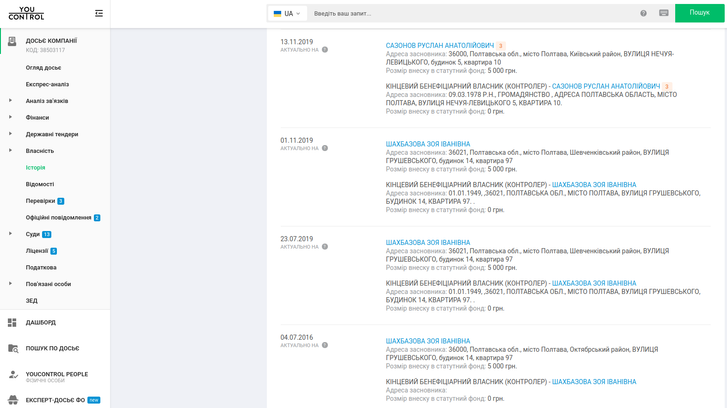
Task: Open the search help question mark icon
Action: tap(643, 13)
